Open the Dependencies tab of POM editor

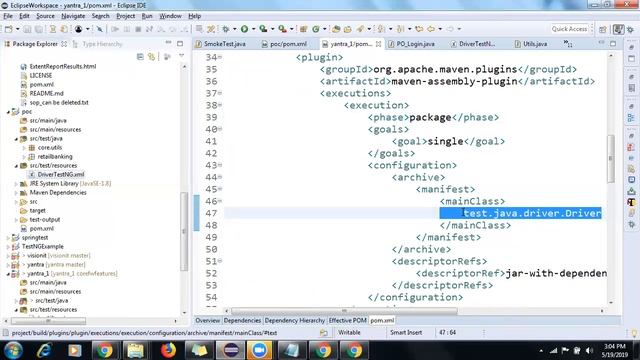coord(242,321)
